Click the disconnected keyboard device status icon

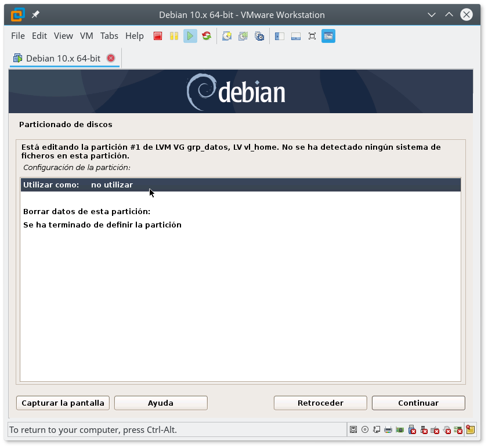(x=435, y=430)
